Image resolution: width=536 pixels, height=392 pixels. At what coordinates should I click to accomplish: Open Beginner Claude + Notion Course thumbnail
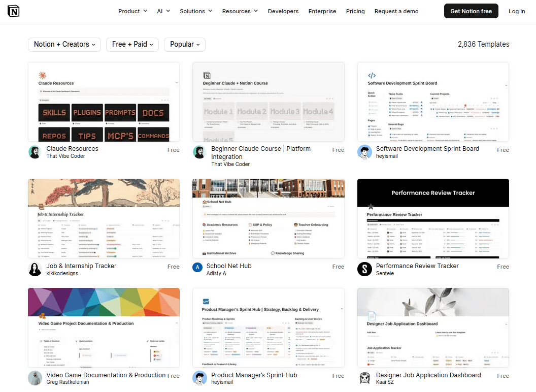click(269, 102)
